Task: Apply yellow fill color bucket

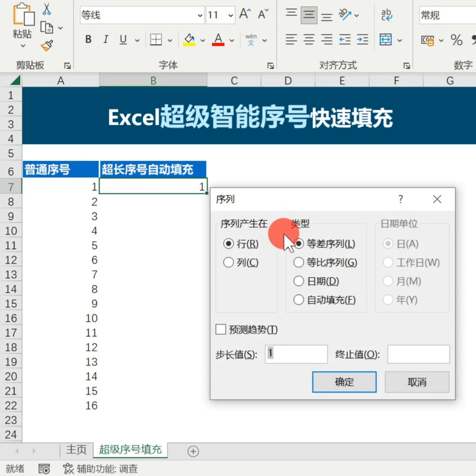Action: [x=189, y=40]
